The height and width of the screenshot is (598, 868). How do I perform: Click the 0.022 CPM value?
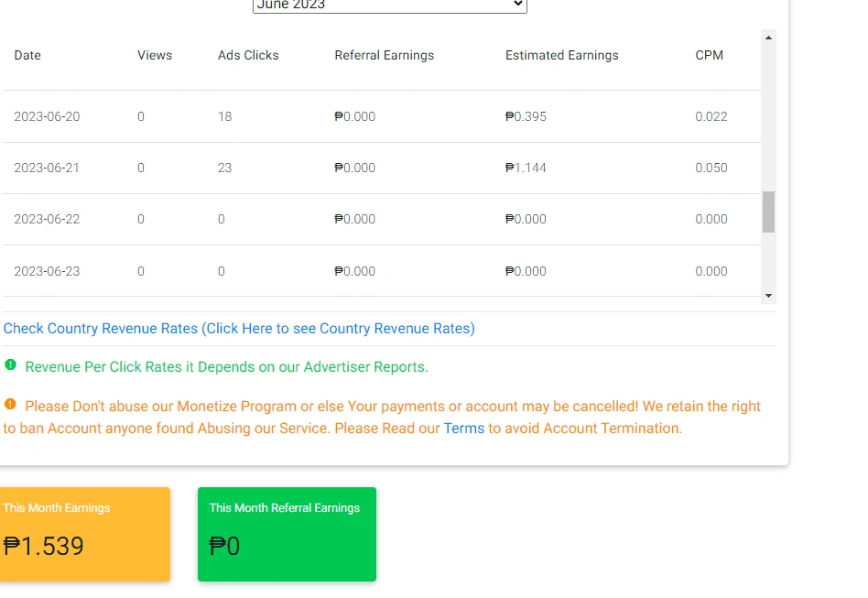[711, 117]
